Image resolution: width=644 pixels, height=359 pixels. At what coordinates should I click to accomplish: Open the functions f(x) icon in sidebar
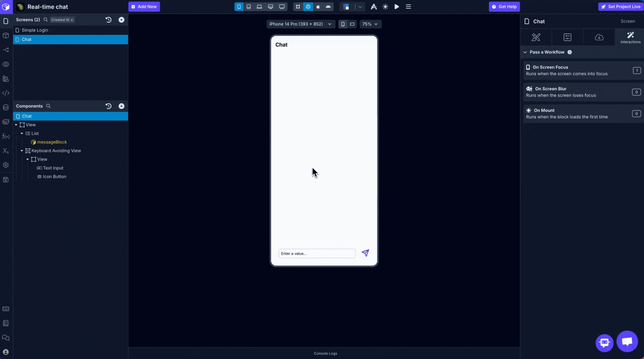(x=6, y=136)
